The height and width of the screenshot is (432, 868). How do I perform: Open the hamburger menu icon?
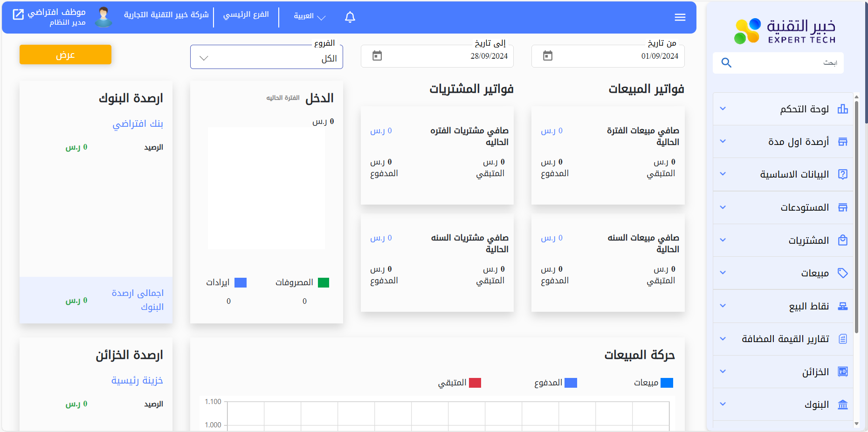[680, 17]
